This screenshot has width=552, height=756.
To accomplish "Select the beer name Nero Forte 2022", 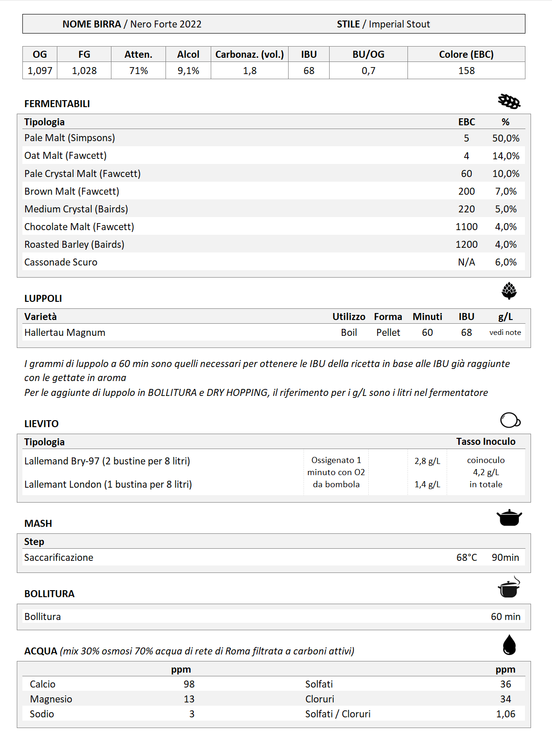I will (166, 24).
